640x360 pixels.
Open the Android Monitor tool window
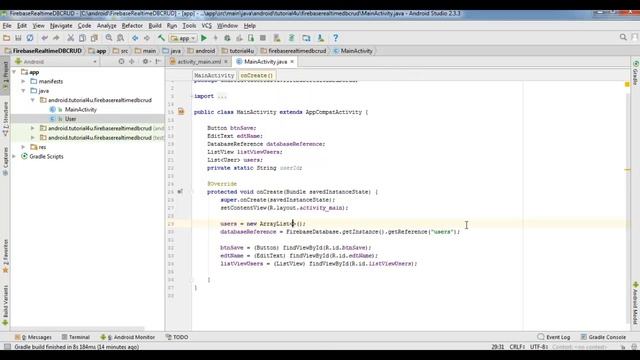(128, 337)
